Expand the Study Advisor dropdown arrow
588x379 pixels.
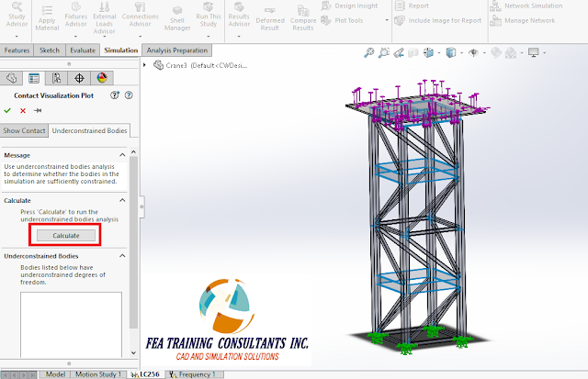pyautogui.click(x=17, y=37)
